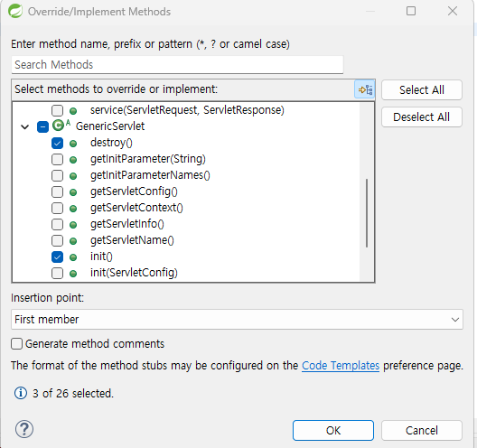Image resolution: width=477 pixels, height=448 pixels.
Task: Maximize the Override/Implement Methods dialog
Action: pyautogui.click(x=411, y=11)
